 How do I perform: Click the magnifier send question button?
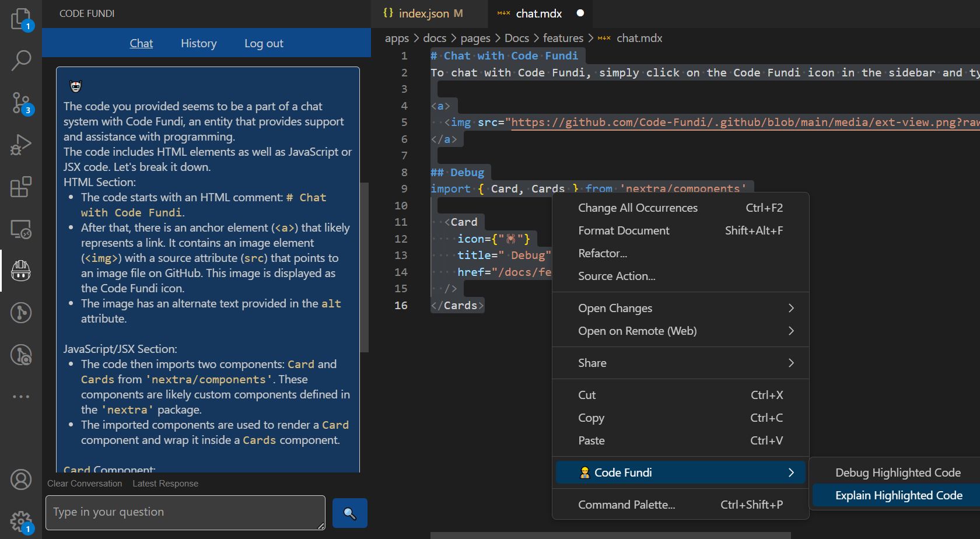pos(350,513)
